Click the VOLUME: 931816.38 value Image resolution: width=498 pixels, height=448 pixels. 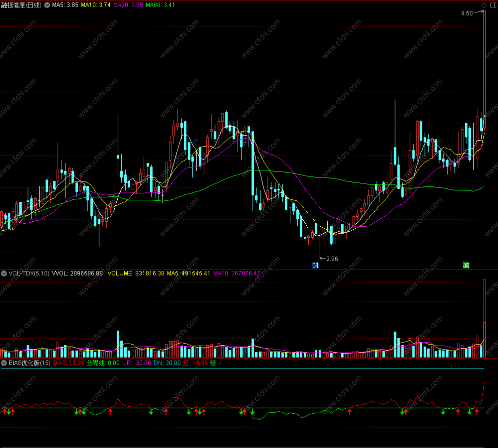pyautogui.click(x=136, y=273)
